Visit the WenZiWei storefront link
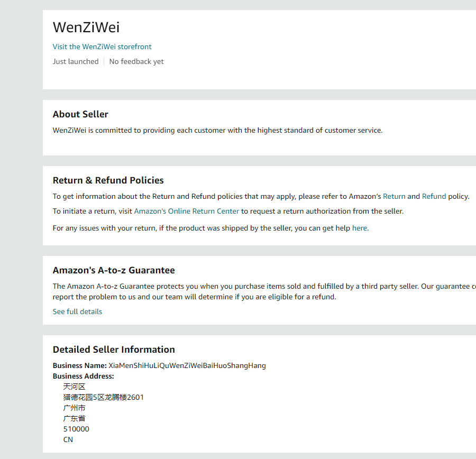Image resolution: width=476 pixels, height=459 pixels. 102,47
